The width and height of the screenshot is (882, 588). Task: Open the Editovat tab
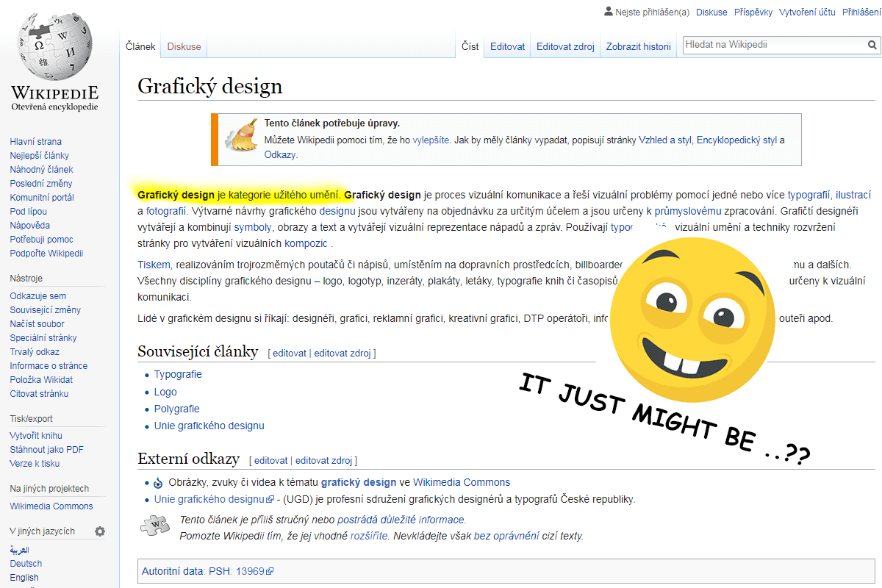[x=507, y=46]
